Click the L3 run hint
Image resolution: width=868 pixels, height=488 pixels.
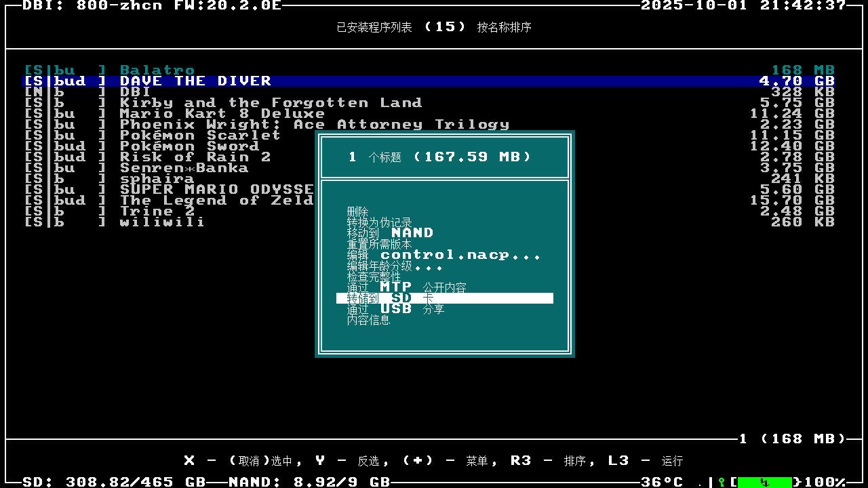tap(645, 460)
